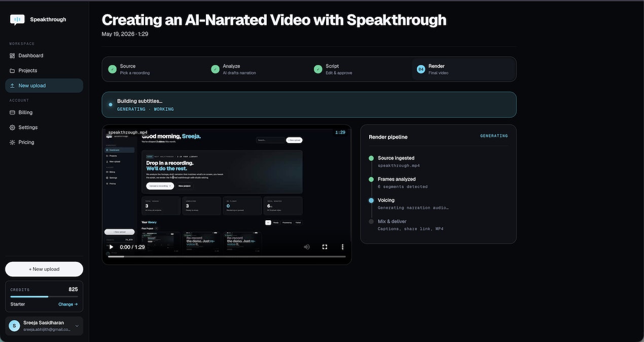Click the Mix & deliver stage text
Viewport: 644px width, 342px height.
click(x=392, y=221)
